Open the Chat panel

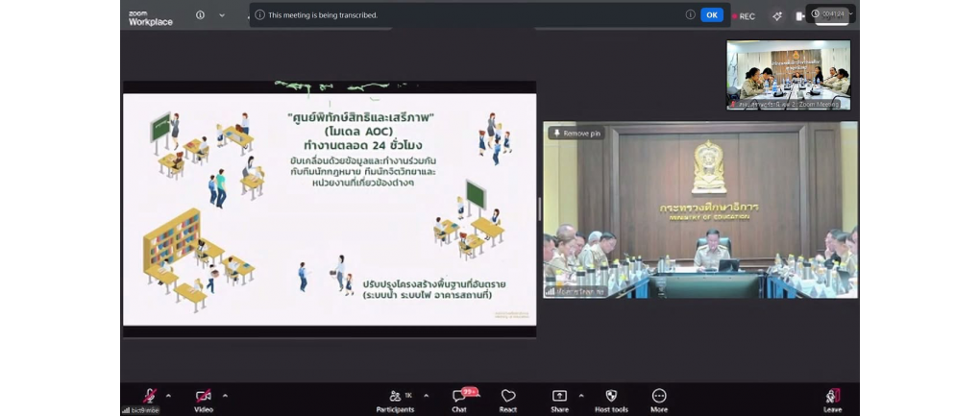[459, 396]
